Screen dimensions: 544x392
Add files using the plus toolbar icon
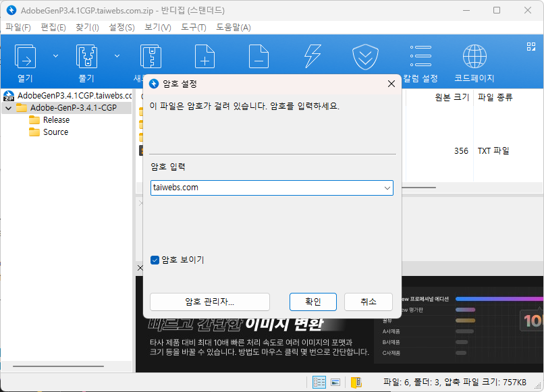click(x=205, y=56)
